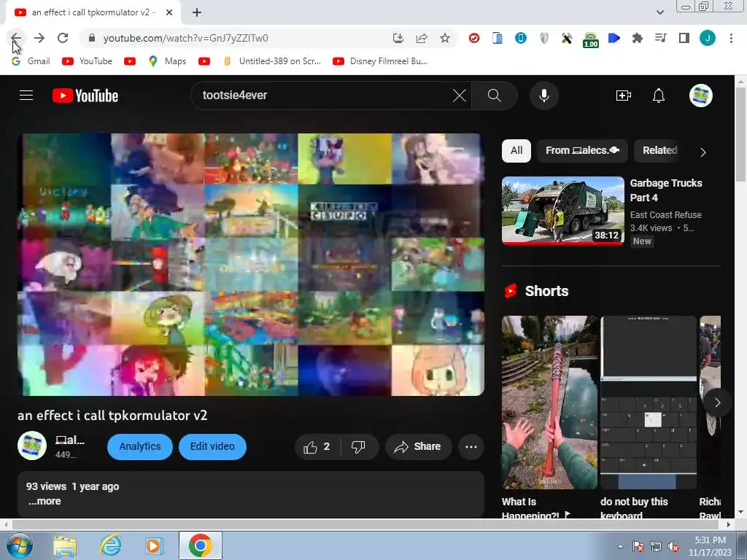
Task: Click muted volume icon in system tray
Action: coord(673,547)
